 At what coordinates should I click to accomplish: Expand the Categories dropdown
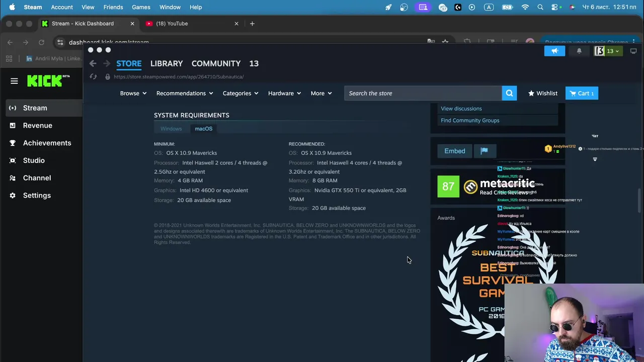click(240, 93)
